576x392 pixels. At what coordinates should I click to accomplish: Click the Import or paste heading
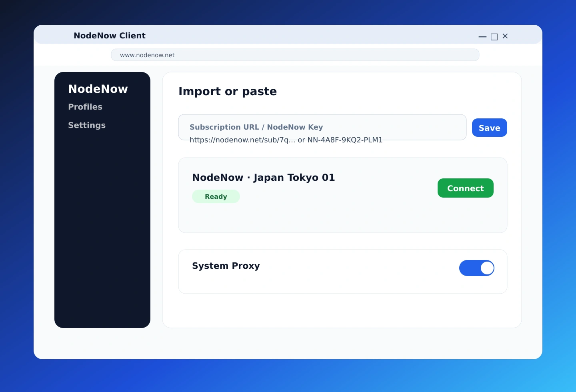tap(228, 91)
